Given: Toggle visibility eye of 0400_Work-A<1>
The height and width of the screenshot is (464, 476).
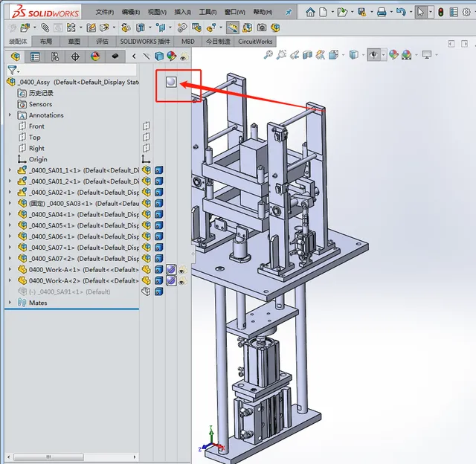Looking at the screenshot, I should (183, 270).
